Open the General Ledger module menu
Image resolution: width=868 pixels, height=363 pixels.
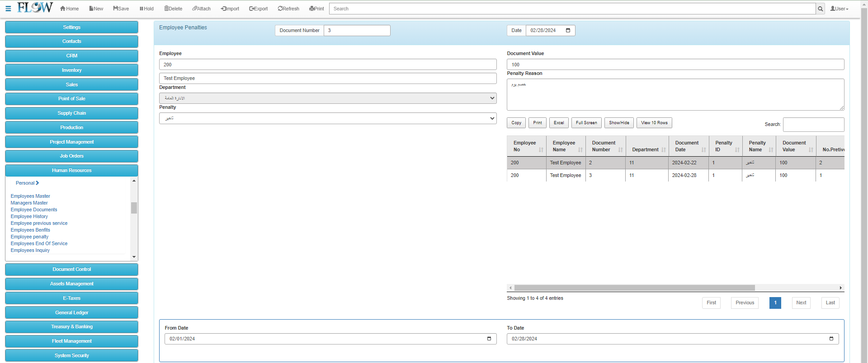pyautogui.click(x=71, y=312)
